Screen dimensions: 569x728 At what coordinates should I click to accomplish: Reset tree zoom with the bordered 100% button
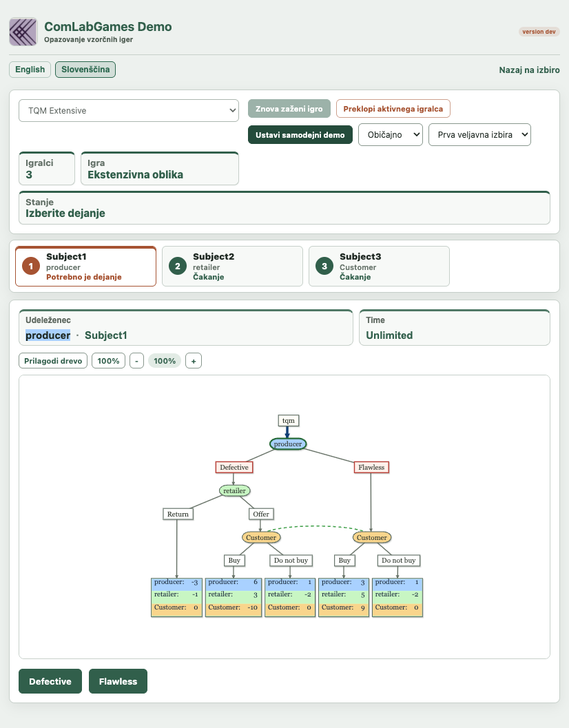108,361
